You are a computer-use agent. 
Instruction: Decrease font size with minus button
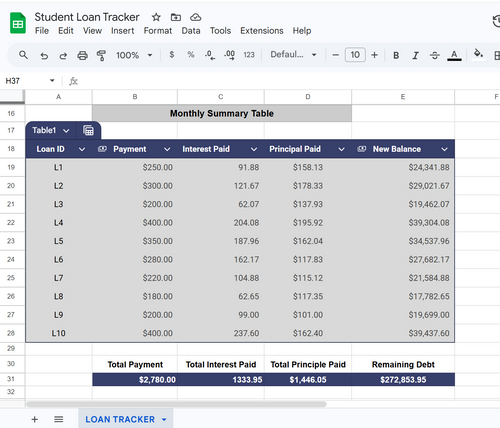point(336,55)
